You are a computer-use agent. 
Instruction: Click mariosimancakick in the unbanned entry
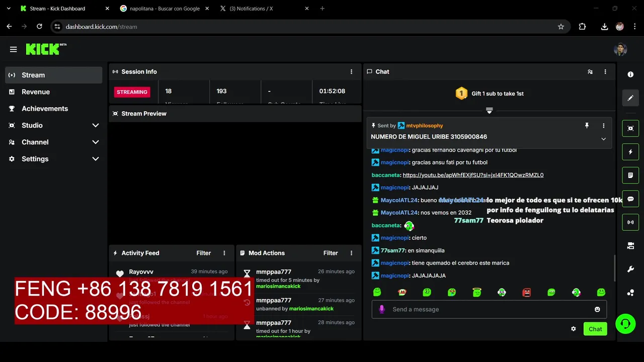[x=311, y=309]
